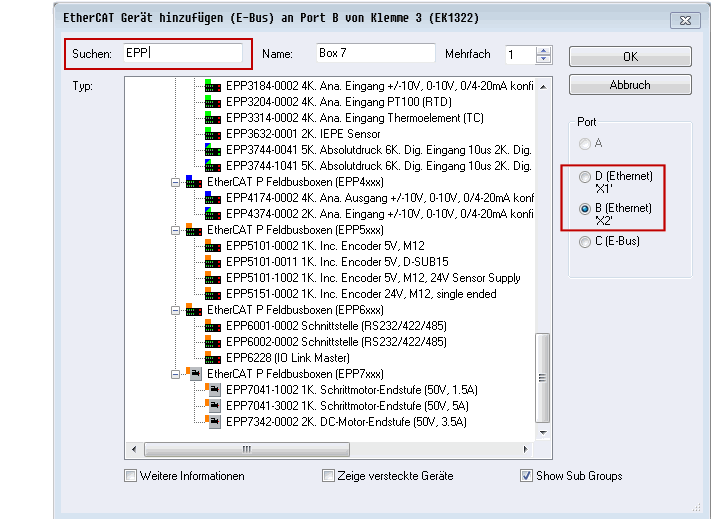Viewport: 711px width, 521px height.
Task: Click the EPP7041-1002 Schrittmotor icon
Action: pos(213,390)
